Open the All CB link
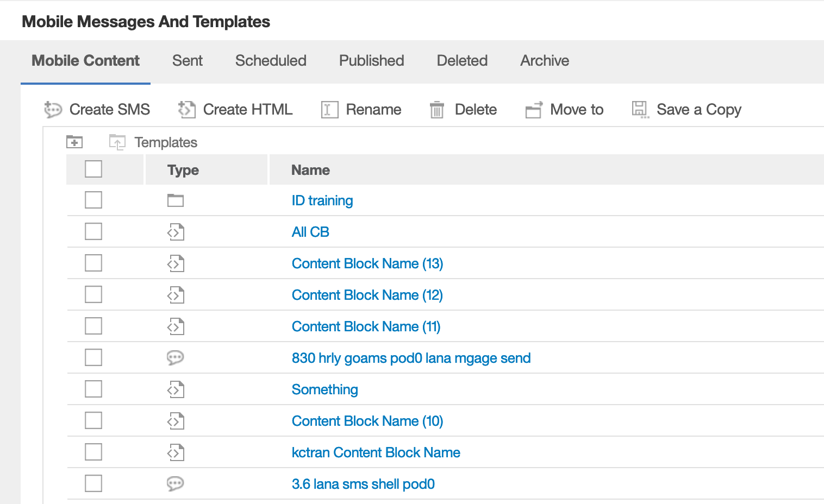The height and width of the screenshot is (504, 824). (310, 232)
